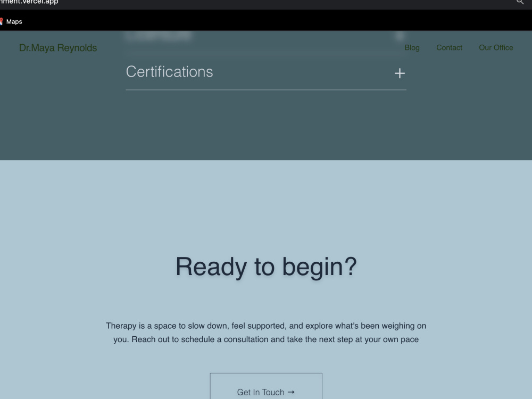Click the Get In Touch button

point(266,386)
